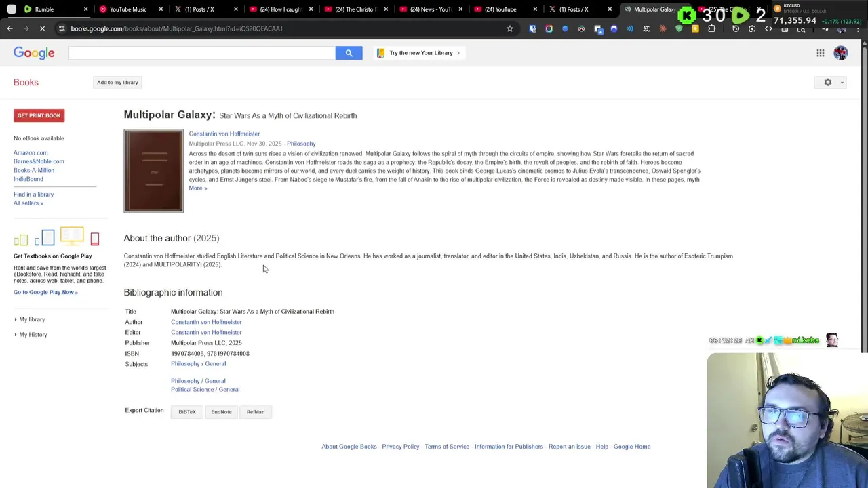Click the blue search magnifier button
Viewport: 868px width, 488px height.
(x=349, y=53)
